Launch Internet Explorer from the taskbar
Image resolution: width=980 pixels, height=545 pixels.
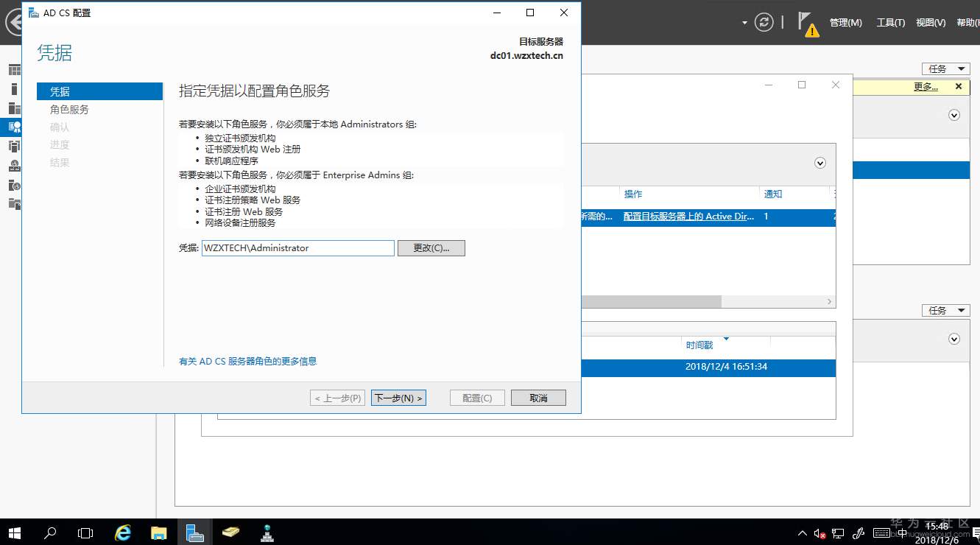coord(122,532)
